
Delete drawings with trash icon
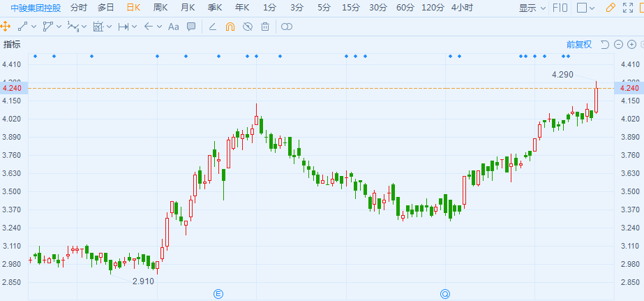pyautogui.click(x=265, y=27)
